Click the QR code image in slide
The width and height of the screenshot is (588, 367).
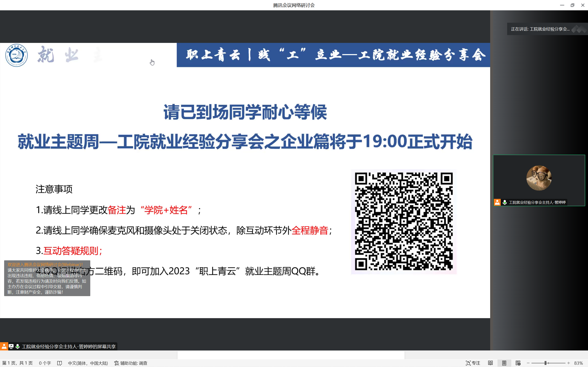coord(404,221)
